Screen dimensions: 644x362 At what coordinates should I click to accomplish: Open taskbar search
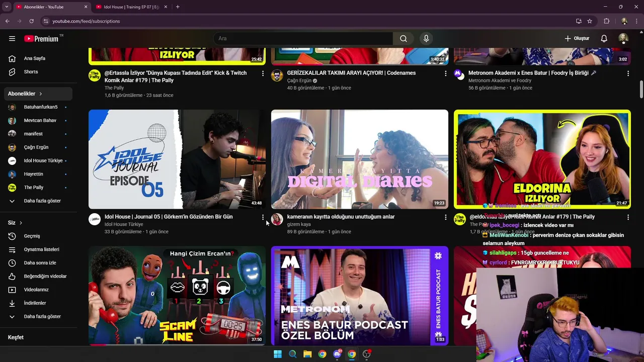[292, 354]
